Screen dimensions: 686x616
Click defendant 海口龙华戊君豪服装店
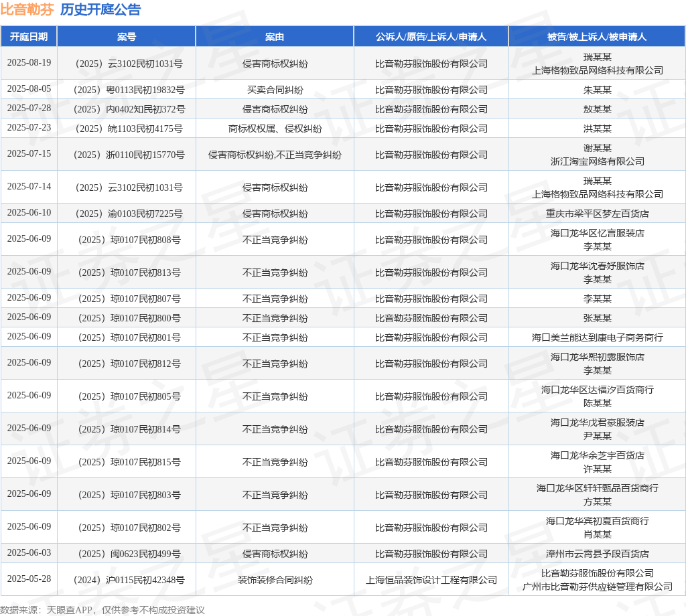point(597,422)
